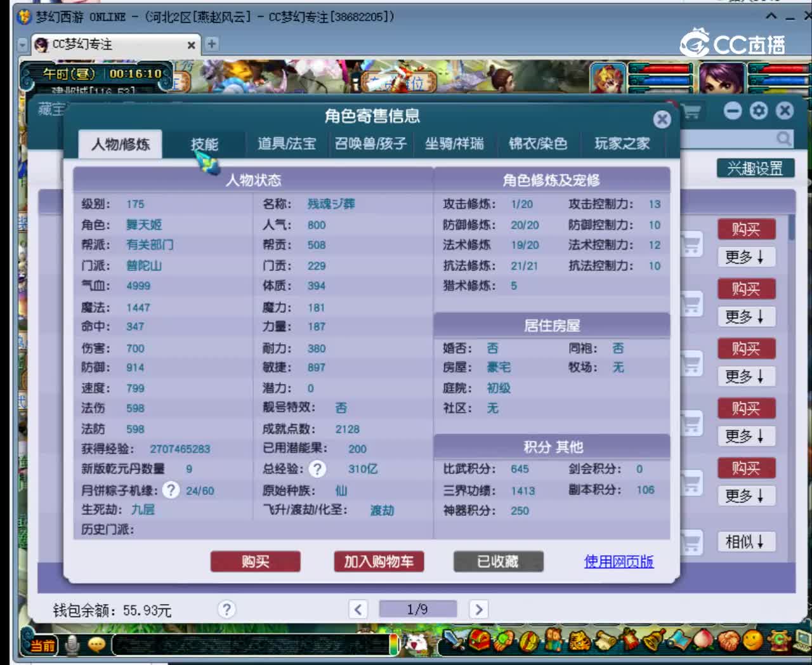Click the 兴趣设置 button
Screen dimensions: 812x665
pyautogui.click(x=755, y=168)
